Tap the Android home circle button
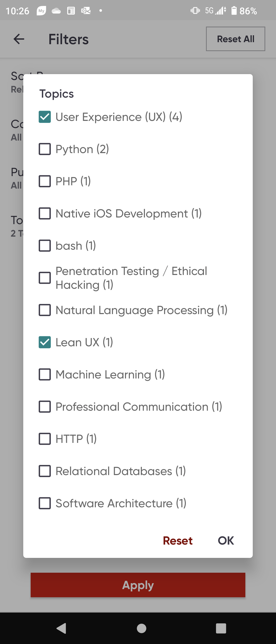The height and width of the screenshot is (644, 276). 142,628
